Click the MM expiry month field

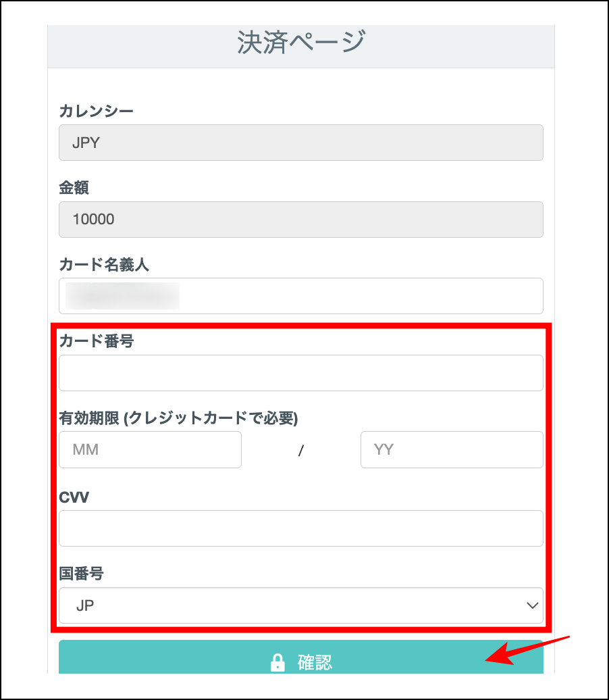[150, 449]
